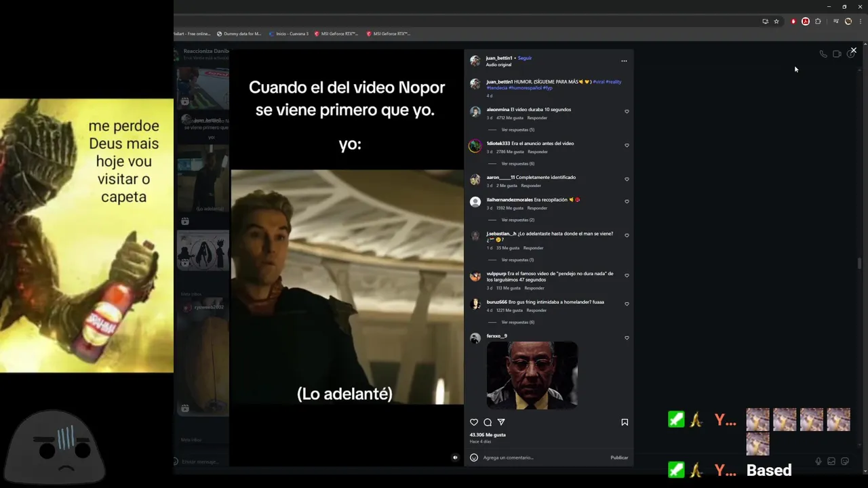Open j.sebastian._.h's profile avatar
Image resolution: width=868 pixels, height=488 pixels.
click(475, 236)
